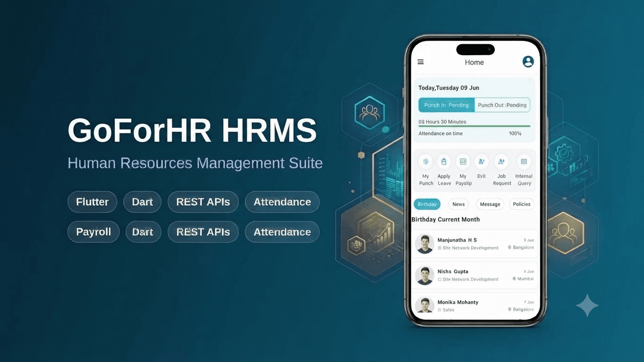Tap Monika Mohanty profile photo
This screenshot has width=644, height=362.
pos(425,304)
